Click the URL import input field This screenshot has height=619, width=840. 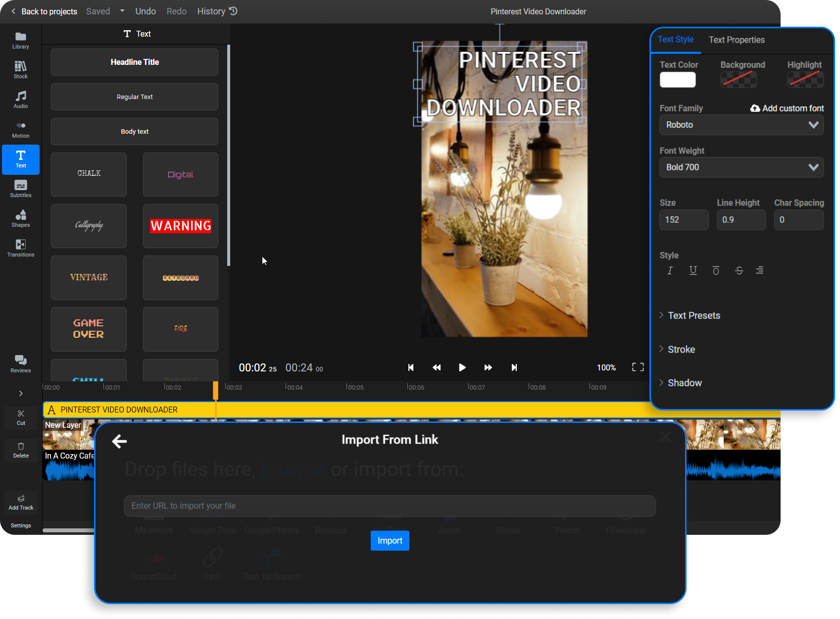click(390, 506)
